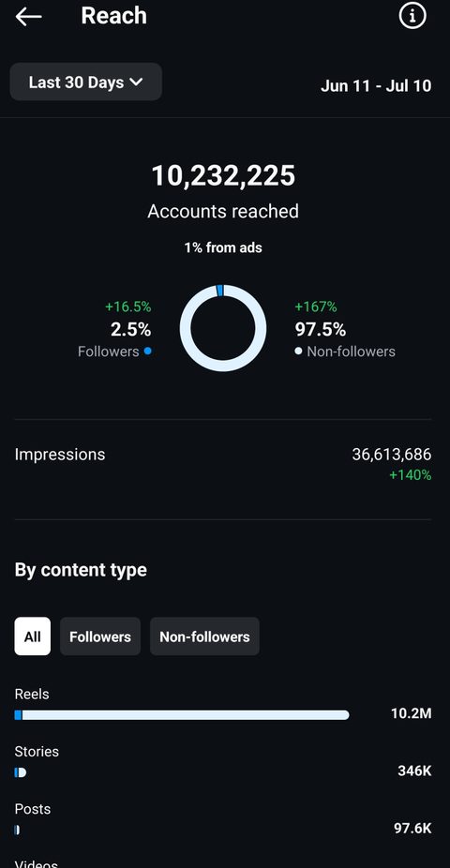The image size is (450, 868).
Task: Open the Impressions row
Action: point(223,464)
